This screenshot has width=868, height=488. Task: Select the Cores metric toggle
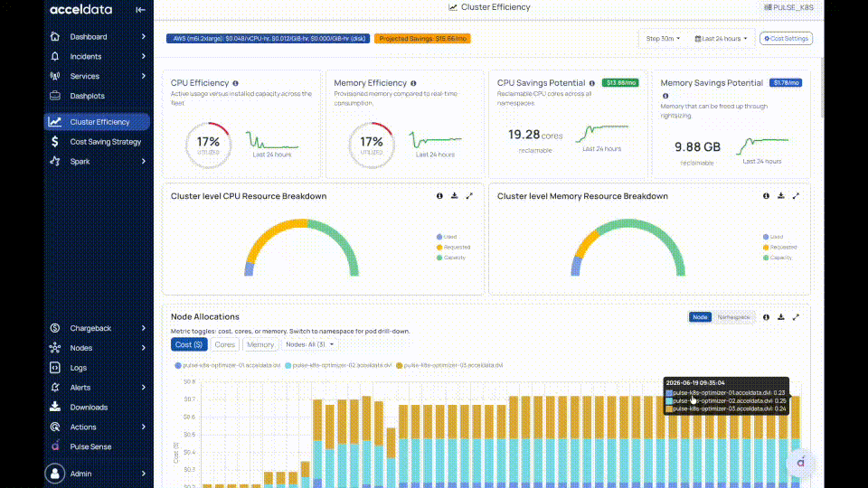(x=225, y=344)
